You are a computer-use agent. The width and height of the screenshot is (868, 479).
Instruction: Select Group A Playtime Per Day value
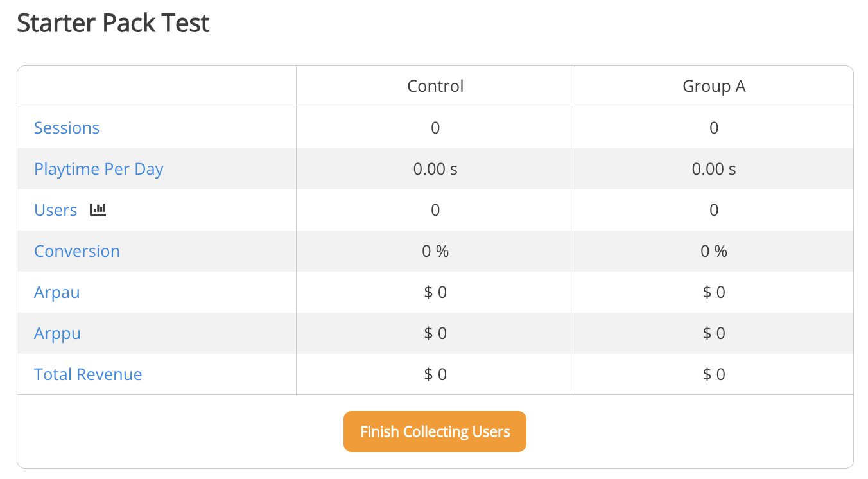coord(714,169)
